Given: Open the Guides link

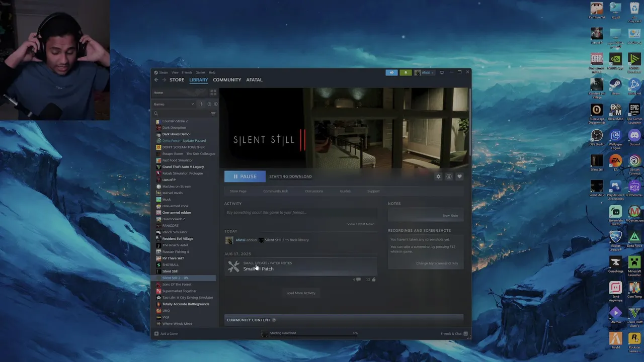Looking at the screenshot, I should pos(345,191).
